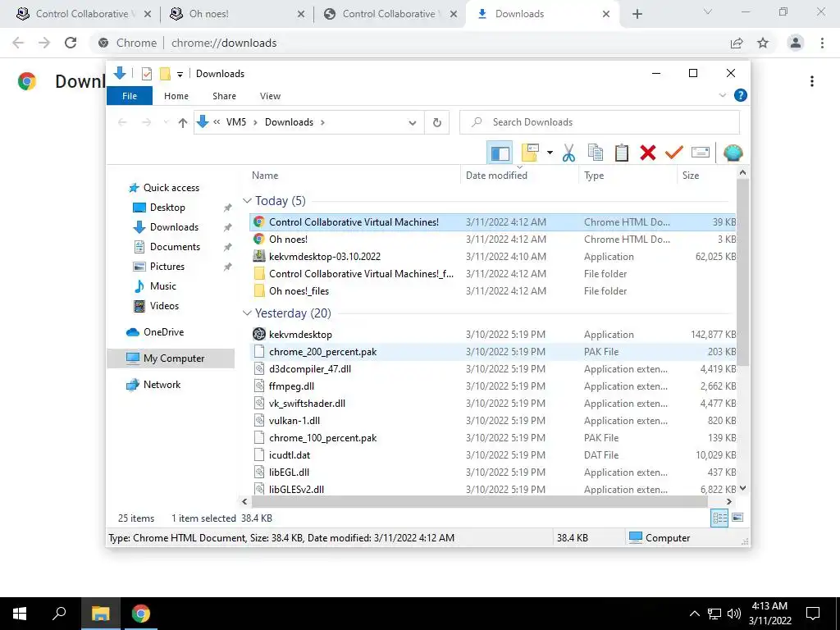Click the orange checkmark Properties icon
840x630 pixels.
point(674,153)
